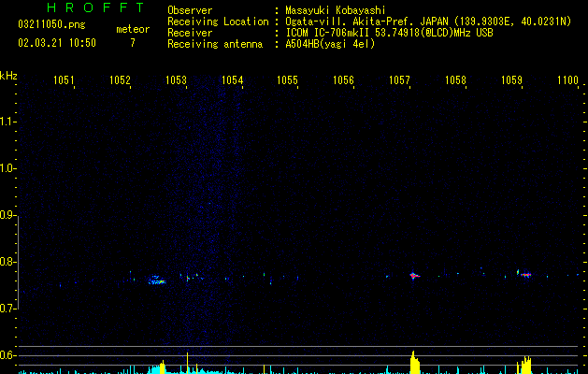Click the date stamp 02.03.21 10:50
This screenshot has width=588, height=374.
[x=57, y=43]
